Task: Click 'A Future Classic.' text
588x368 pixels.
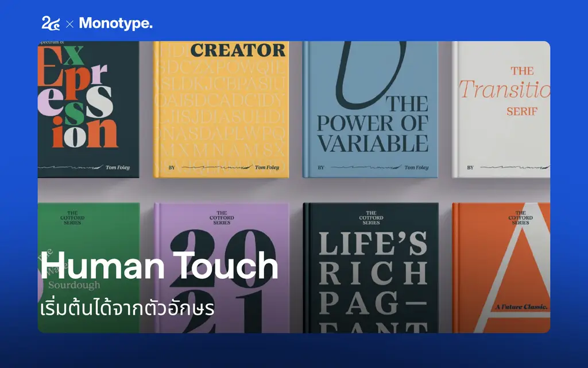Action: tap(521, 307)
